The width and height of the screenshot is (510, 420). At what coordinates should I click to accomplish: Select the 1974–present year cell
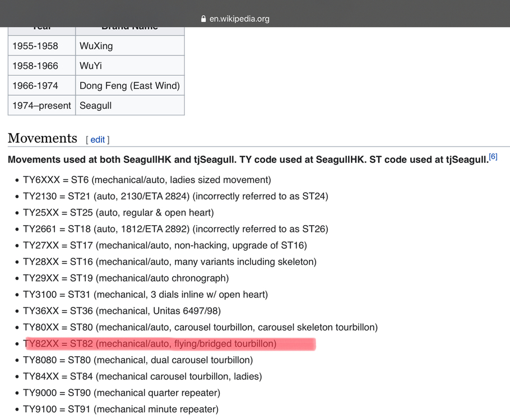tap(41, 105)
